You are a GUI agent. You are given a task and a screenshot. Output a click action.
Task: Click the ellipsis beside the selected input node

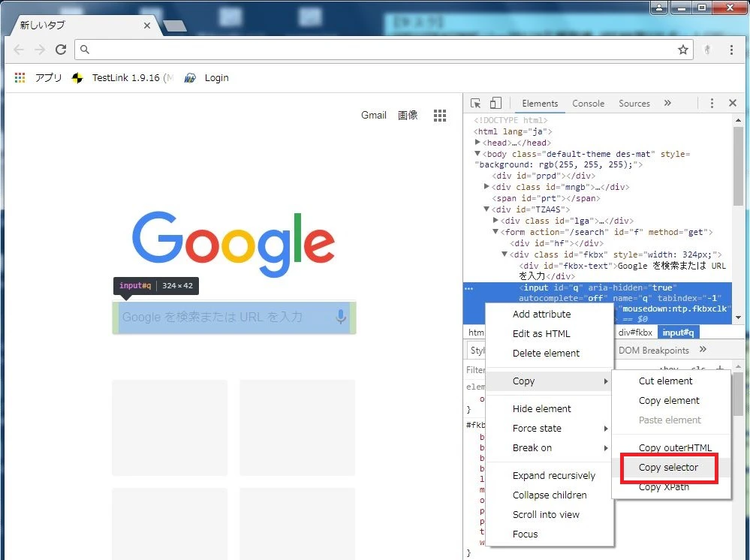(x=468, y=288)
